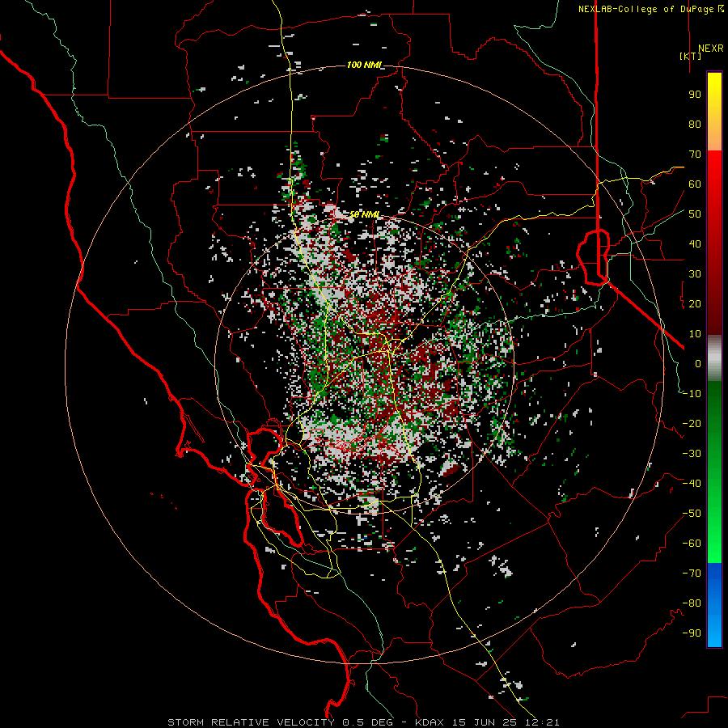Viewport: 728px width, 728px height.
Task: Select the 80 value on velocity scale
Action: [x=695, y=125]
